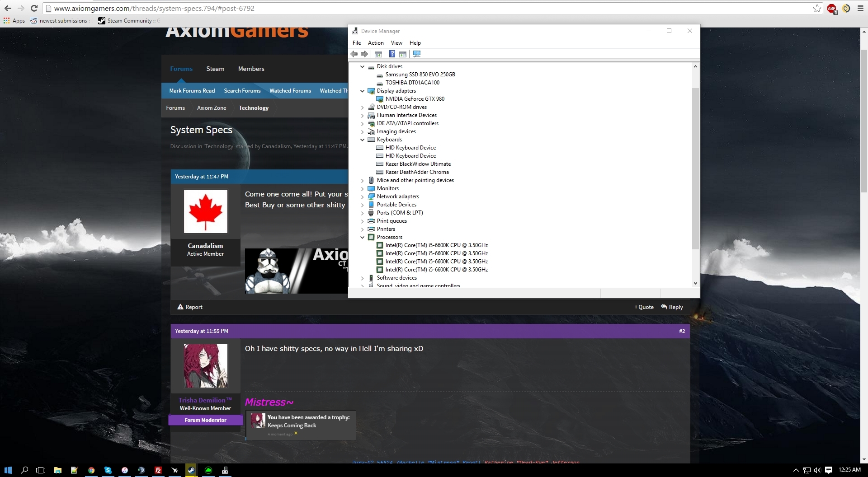Select the Printers category

point(386,229)
